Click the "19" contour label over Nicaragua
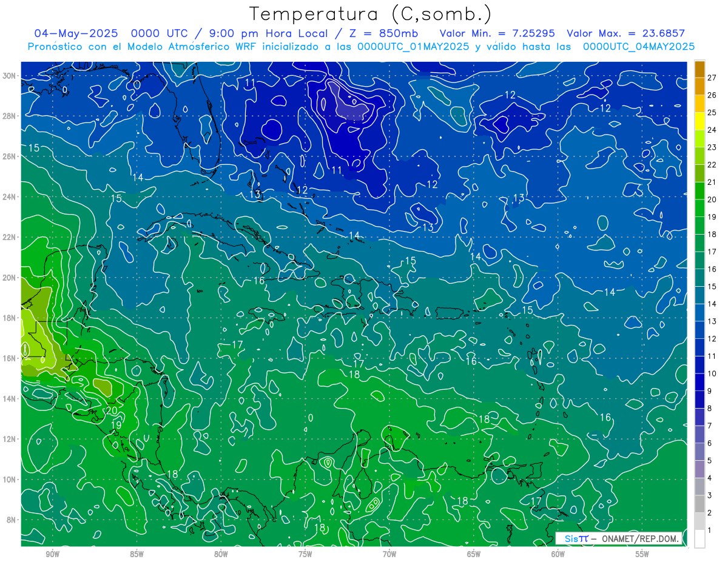The width and height of the screenshot is (728, 562). (116, 425)
